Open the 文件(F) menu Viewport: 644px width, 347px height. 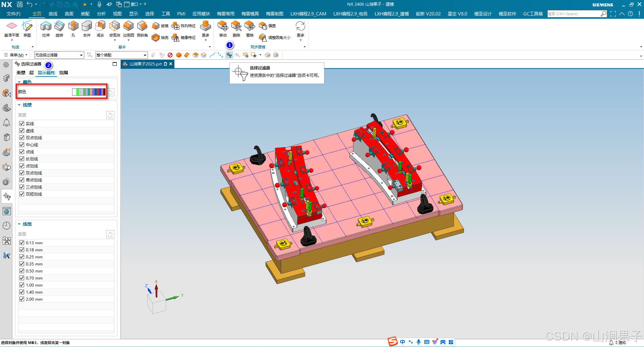tap(13, 14)
